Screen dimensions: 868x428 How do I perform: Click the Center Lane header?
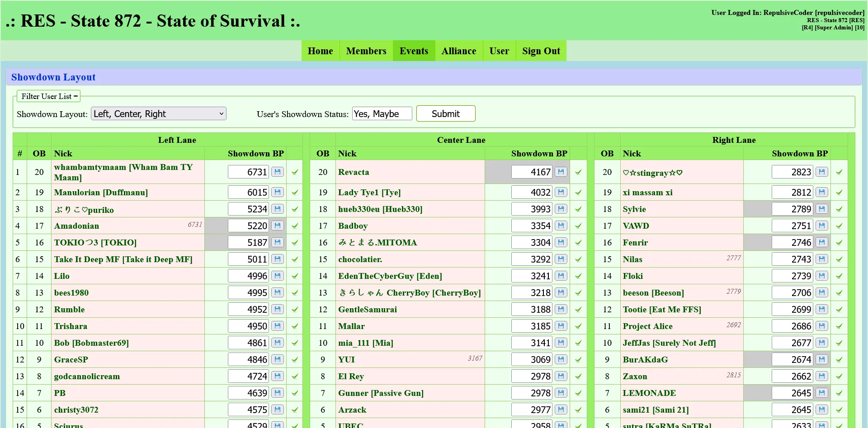click(x=461, y=140)
